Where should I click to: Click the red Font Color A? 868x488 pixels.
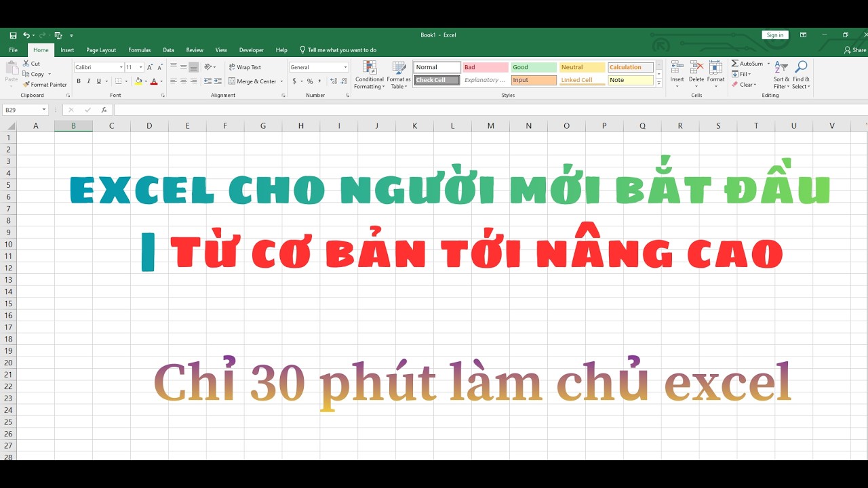click(x=153, y=81)
